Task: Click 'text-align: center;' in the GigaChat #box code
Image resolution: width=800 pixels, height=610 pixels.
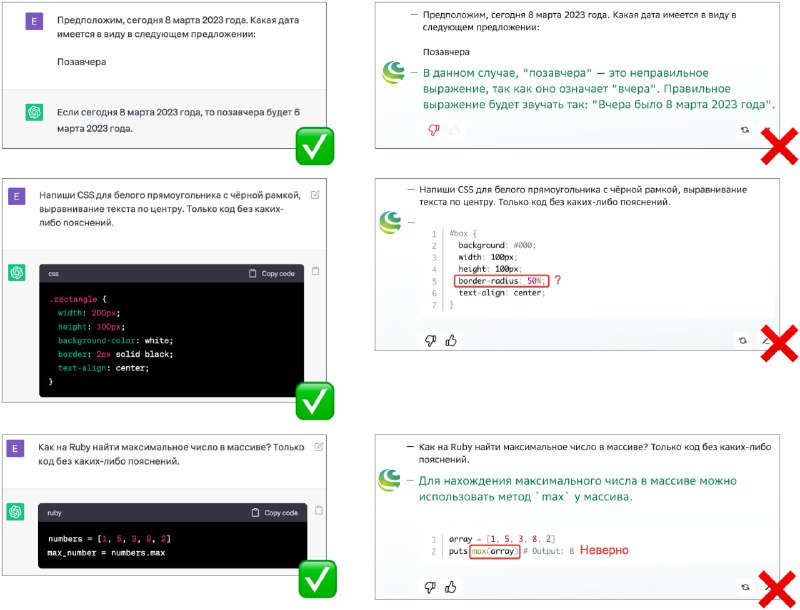Action: pos(502,293)
